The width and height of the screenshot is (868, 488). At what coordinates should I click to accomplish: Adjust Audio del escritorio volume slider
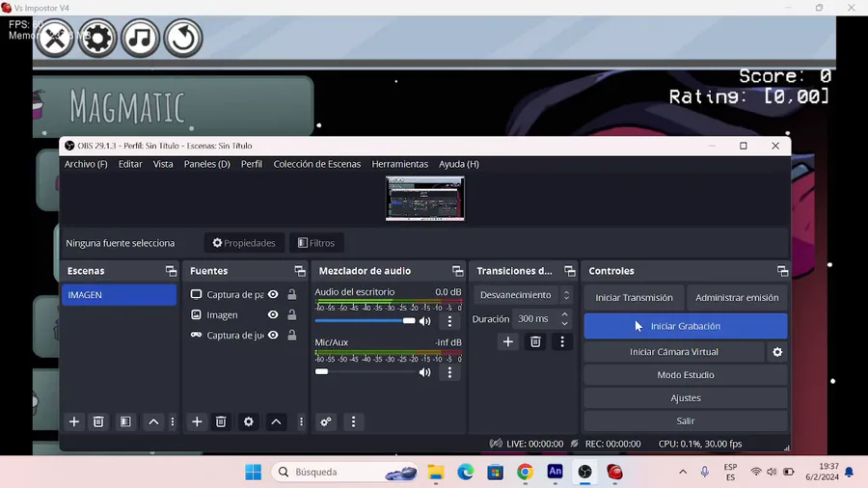tap(365, 321)
